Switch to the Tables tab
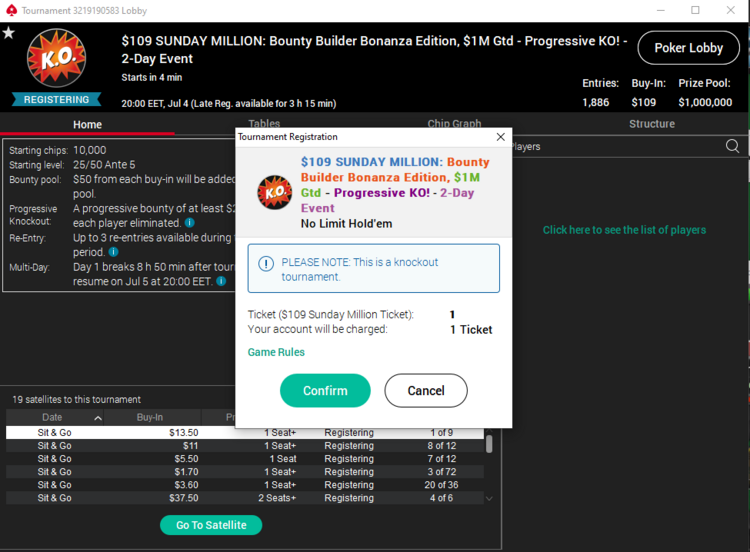Image resolution: width=750 pixels, height=552 pixels. (264, 123)
